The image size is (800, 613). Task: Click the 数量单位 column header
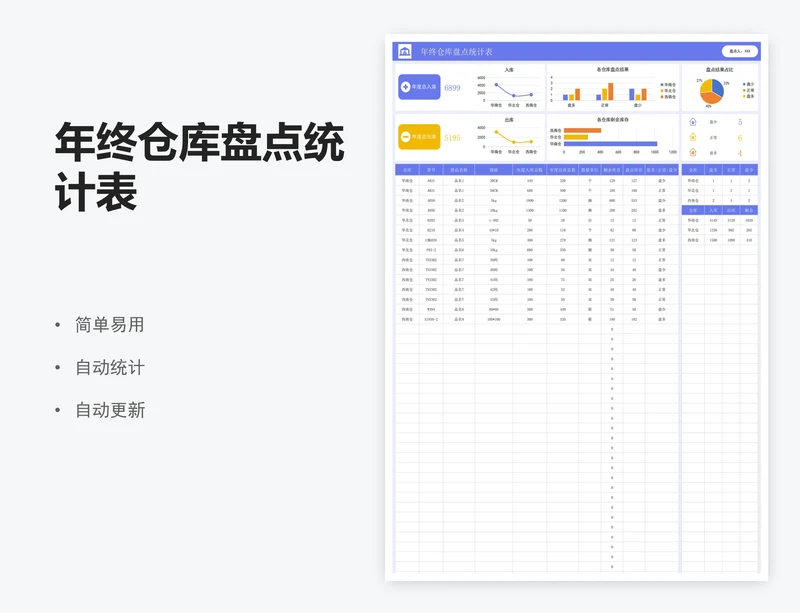(590, 170)
